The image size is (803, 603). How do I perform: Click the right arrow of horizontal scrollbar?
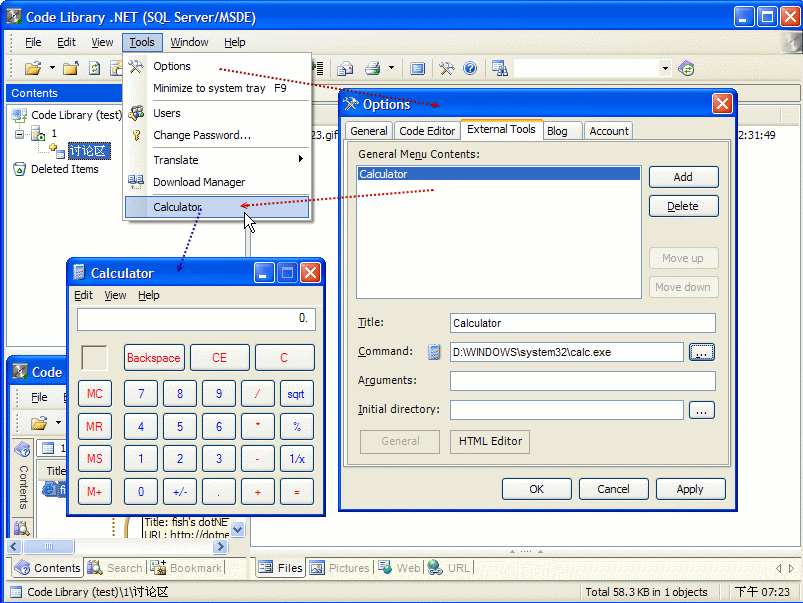click(x=221, y=546)
